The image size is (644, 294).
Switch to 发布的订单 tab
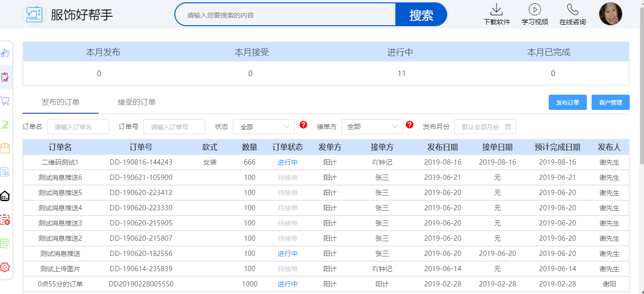pos(60,102)
